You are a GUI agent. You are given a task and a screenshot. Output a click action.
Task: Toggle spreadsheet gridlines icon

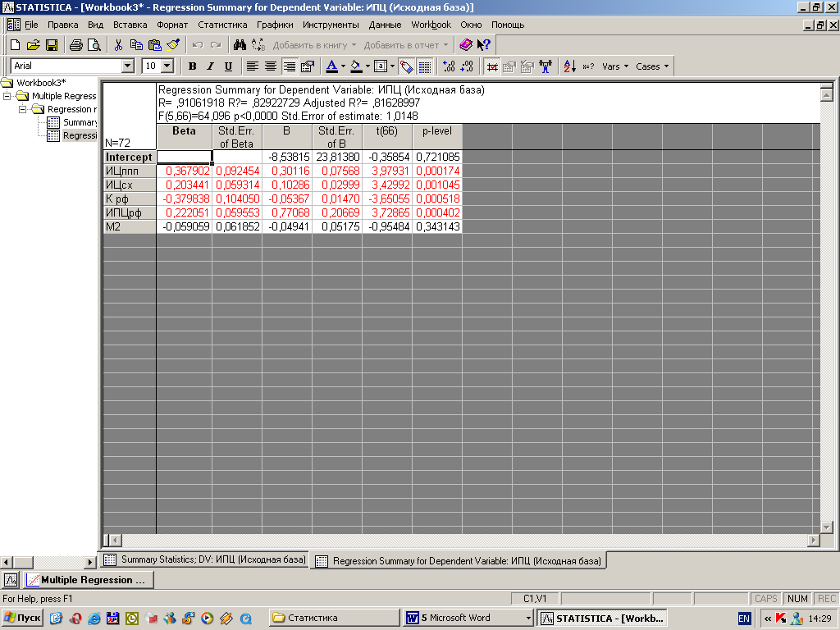point(424,66)
